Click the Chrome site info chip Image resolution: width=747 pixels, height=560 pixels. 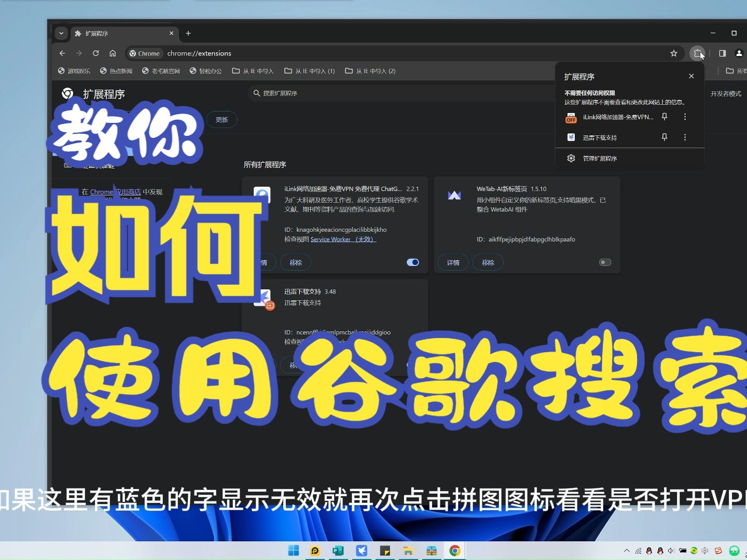(x=145, y=53)
